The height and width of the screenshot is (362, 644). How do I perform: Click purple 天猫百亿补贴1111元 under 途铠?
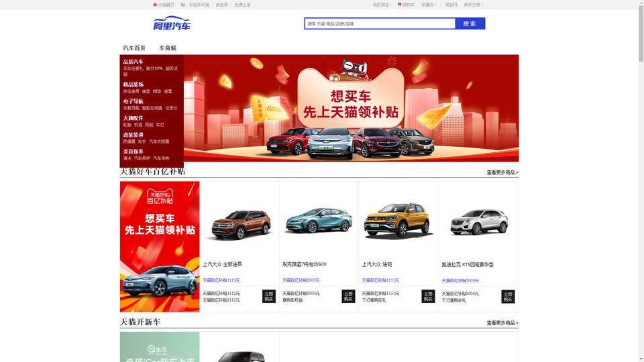tap(380, 280)
